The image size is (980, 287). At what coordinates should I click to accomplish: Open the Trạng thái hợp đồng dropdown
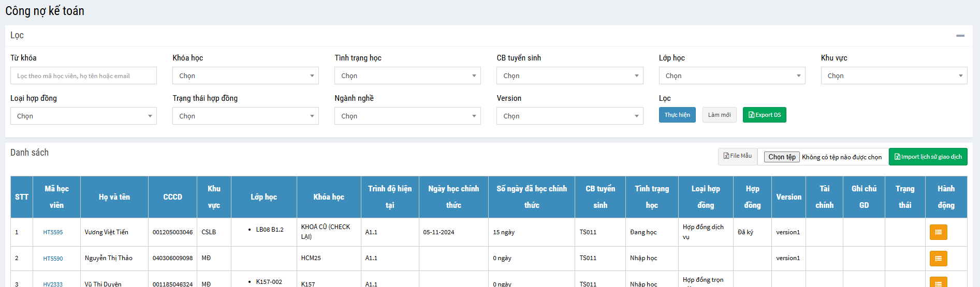pyautogui.click(x=245, y=116)
